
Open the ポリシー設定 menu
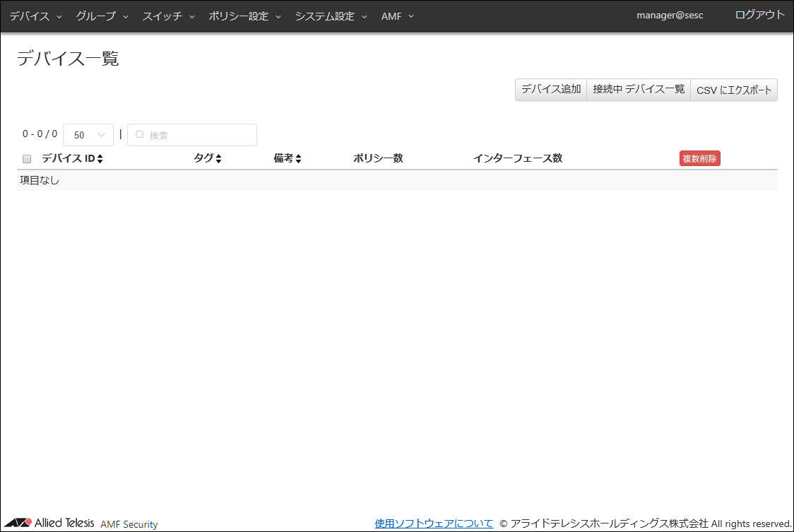click(245, 16)
